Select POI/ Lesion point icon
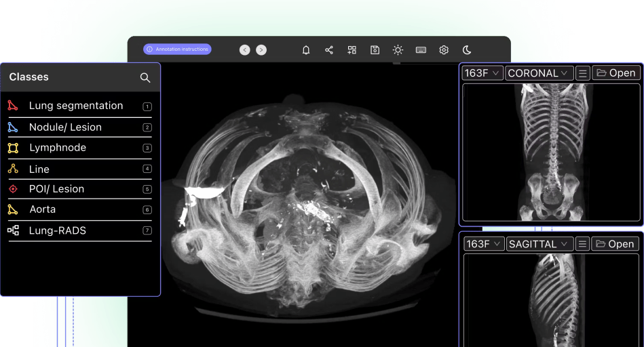644x347 pixels. click(13, 189)
